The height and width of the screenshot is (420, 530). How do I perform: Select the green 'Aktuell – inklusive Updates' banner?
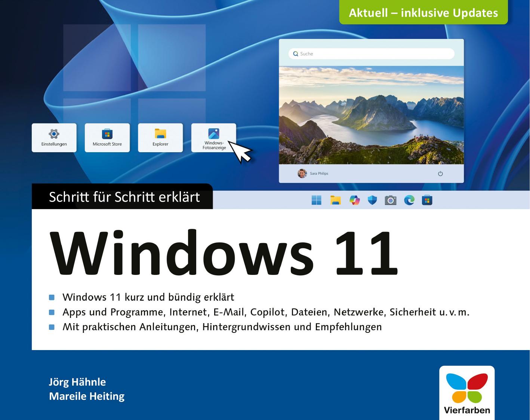click(x=423, y=12)
